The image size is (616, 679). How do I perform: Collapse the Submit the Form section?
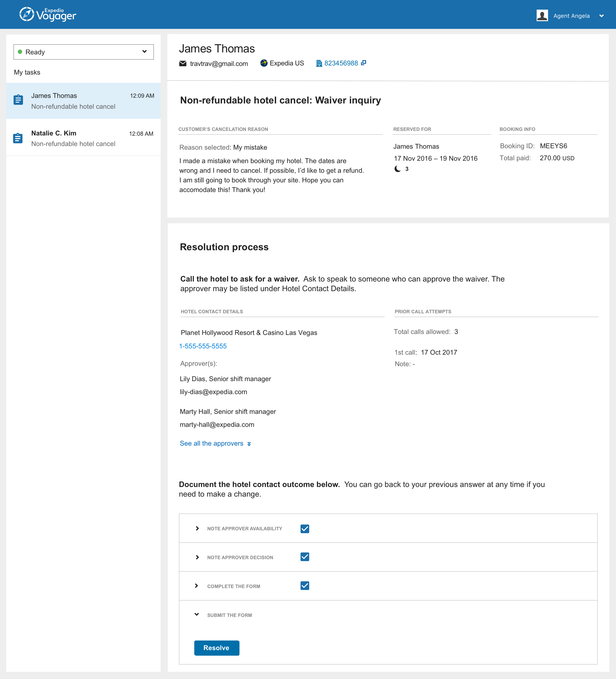pos(197,615)
